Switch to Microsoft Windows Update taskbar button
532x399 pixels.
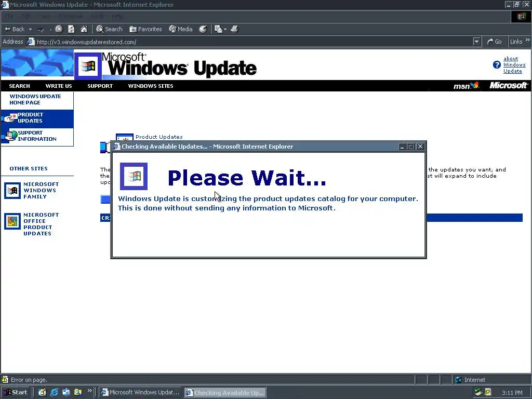140,392
